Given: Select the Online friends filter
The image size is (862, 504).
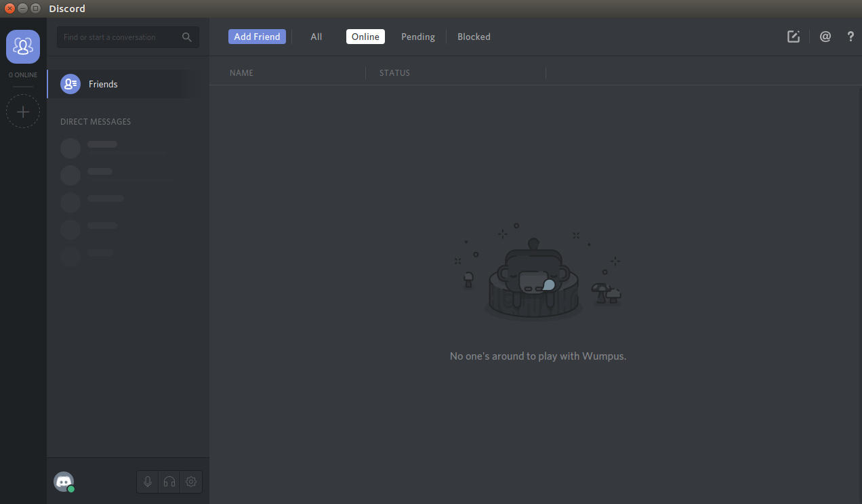Looking at the screenshot, I should point(365,37).
